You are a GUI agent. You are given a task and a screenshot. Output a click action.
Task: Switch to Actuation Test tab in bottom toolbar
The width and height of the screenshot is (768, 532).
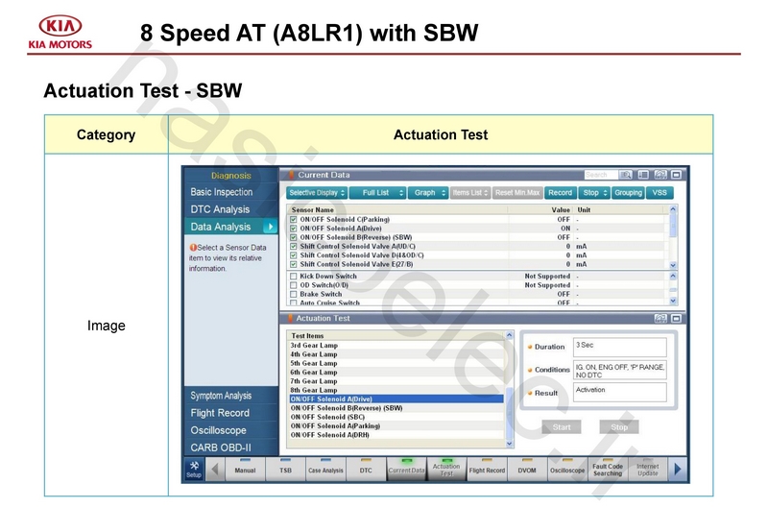[x=446, y=470]
